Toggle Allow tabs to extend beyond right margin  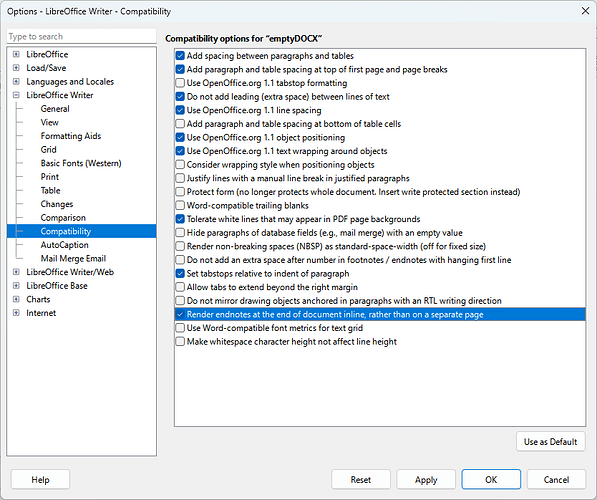tap(180, 287)
